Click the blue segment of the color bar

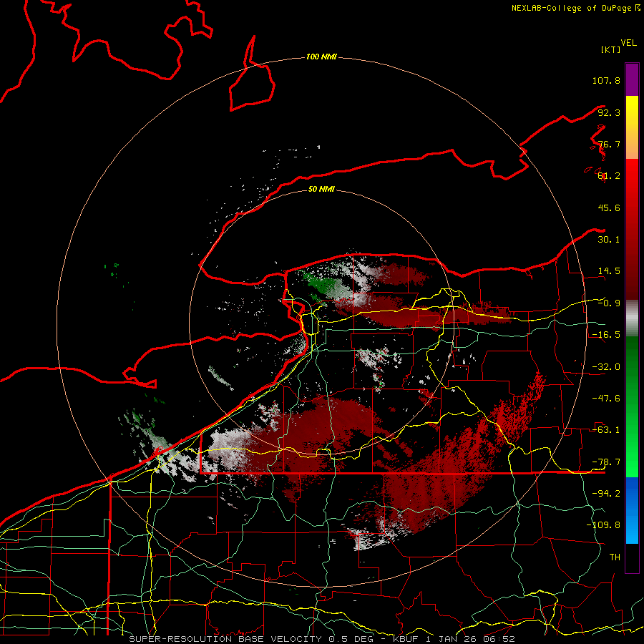[632, 510]
